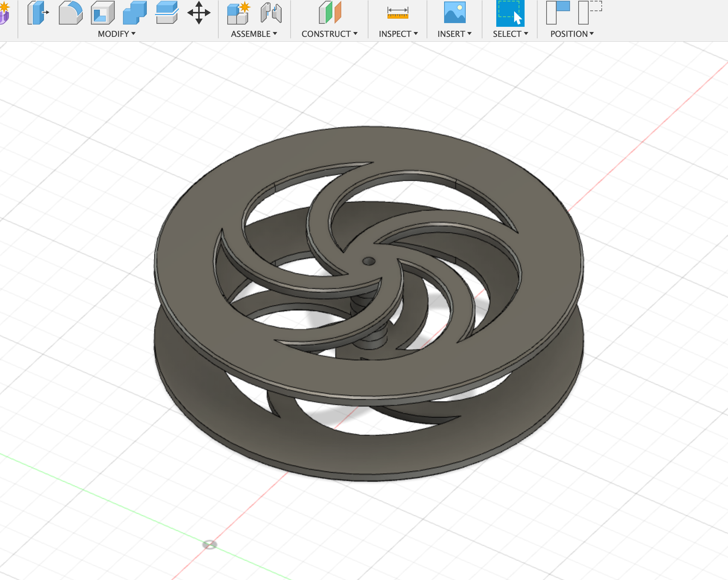728x580 pixels.
Task: Activate the Select tool icon
Action: (510, 13)
